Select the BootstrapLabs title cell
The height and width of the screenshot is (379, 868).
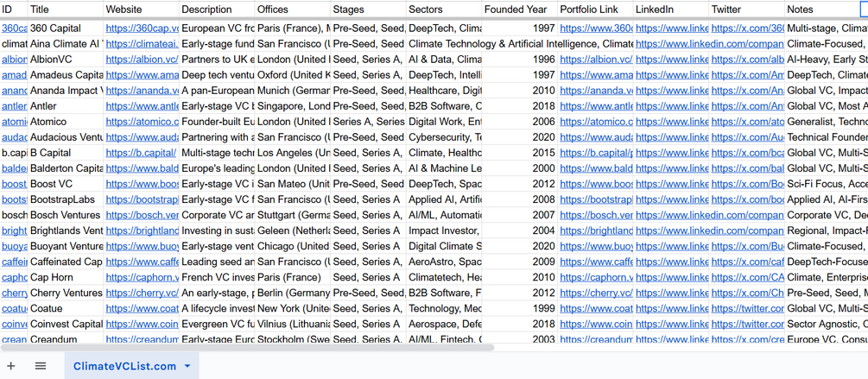coord(66,199)
